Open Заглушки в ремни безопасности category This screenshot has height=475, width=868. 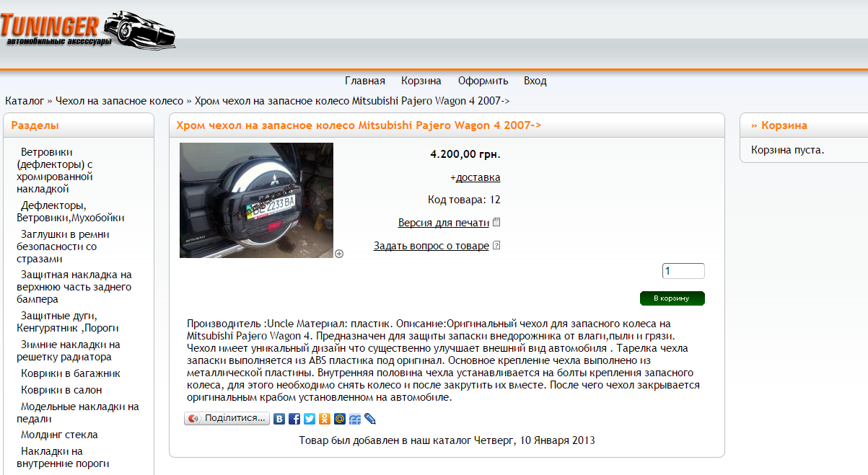[63, 247]
